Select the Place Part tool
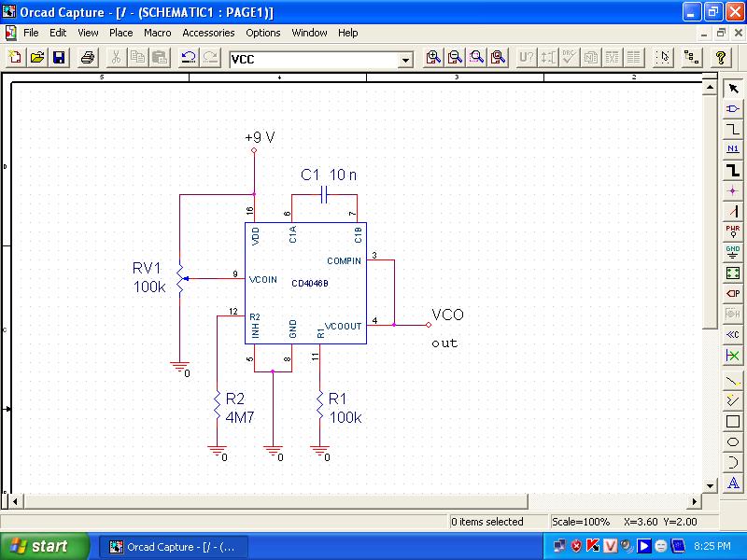 click(x=733, y=108)
